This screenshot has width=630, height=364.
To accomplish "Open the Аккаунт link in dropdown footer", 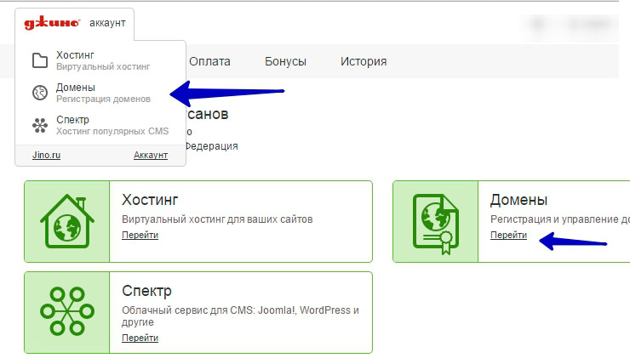I will tap(151, 155).
